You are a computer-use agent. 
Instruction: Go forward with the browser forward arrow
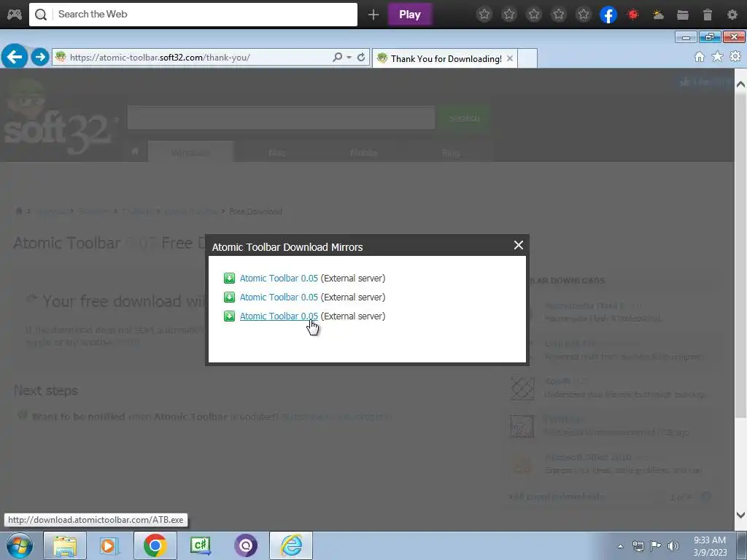[40, 57]
